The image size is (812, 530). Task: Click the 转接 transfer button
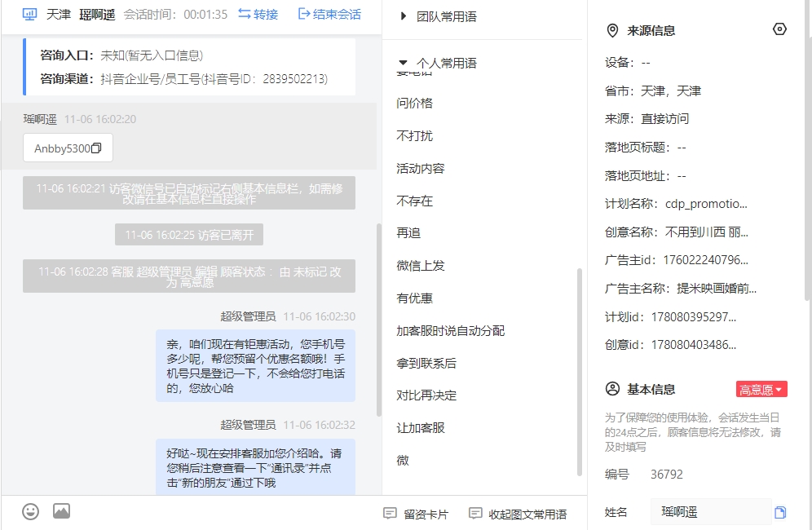[x=258, y=14]
